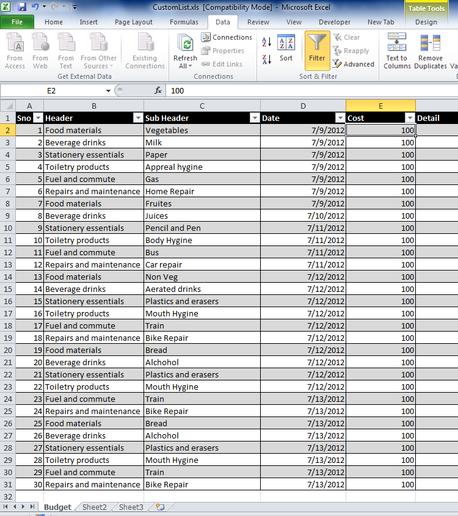Click the Sort A to Z ascending icon
Screen dimensions: 458x516
[267, 42]
